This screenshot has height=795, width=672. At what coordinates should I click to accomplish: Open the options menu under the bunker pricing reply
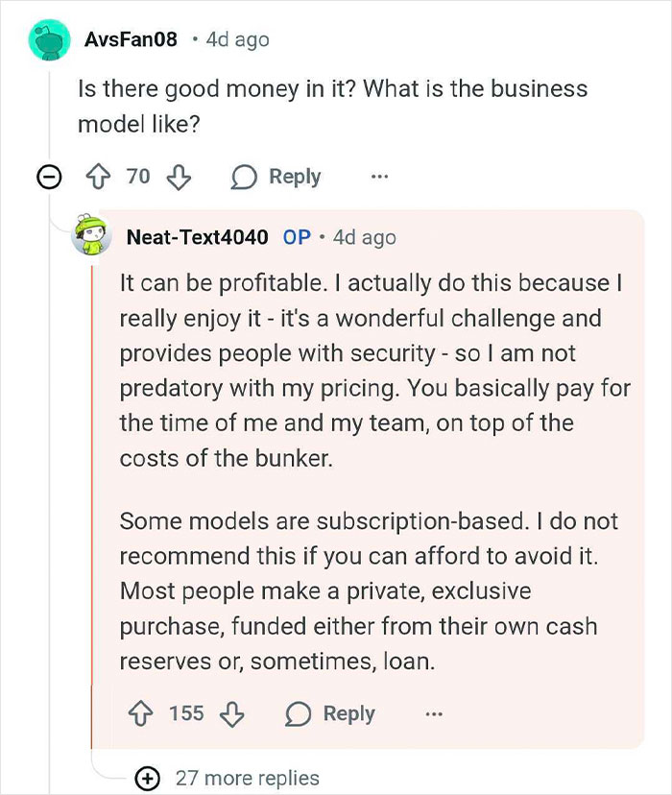(435, 714)
